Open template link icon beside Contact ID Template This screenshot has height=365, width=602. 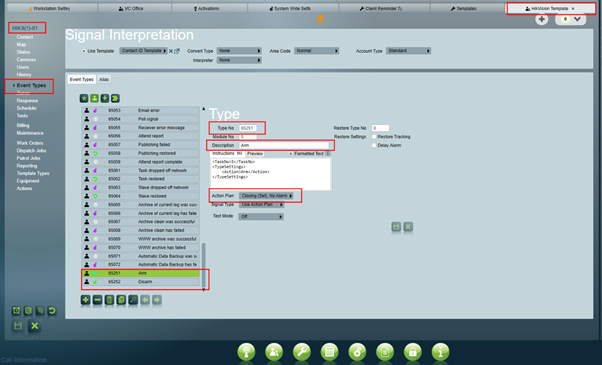click(x=177, y=51)
